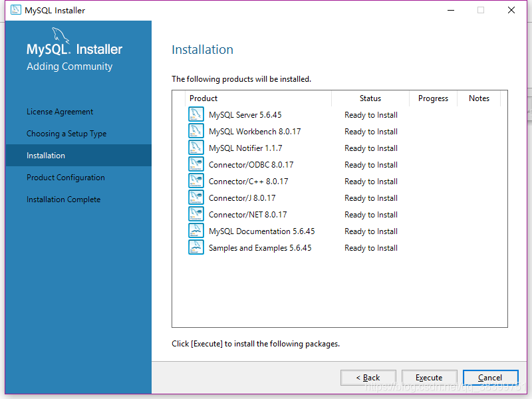Image resolution: width=532 pixels, height=399 pixels.
Task: Open the Product Configuration step
Action: [66, 178]
